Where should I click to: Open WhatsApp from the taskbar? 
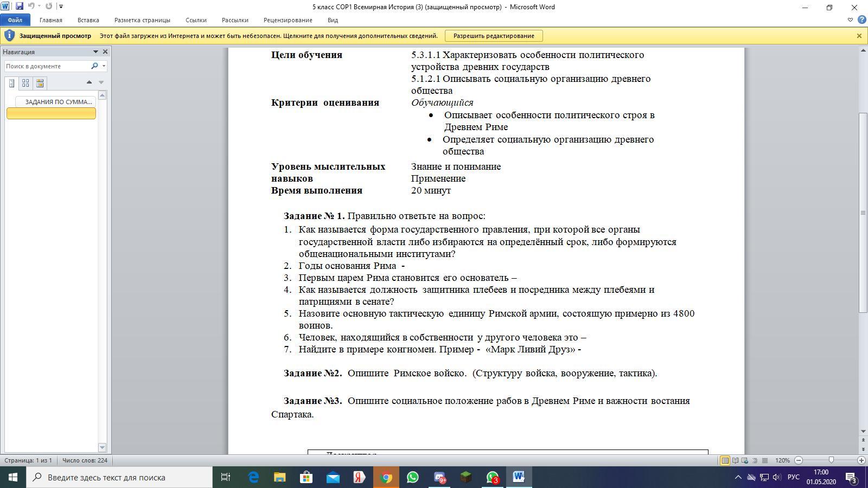tap(413, 477)
